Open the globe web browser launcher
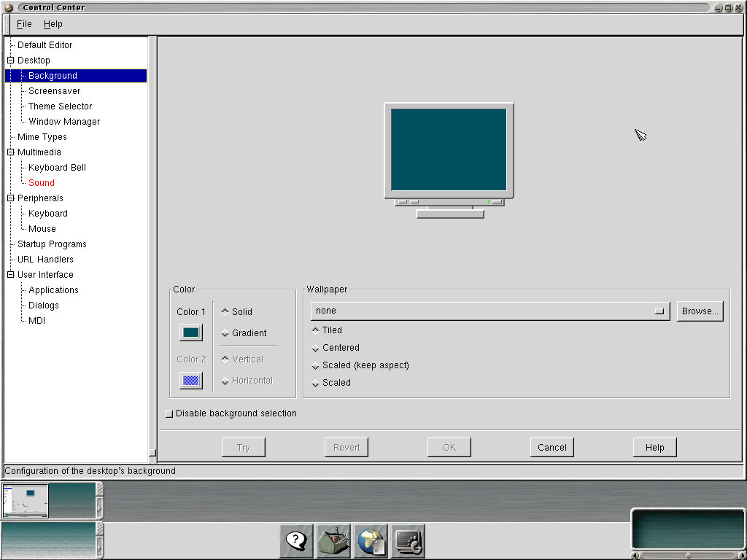 click(x=371, y=540)
